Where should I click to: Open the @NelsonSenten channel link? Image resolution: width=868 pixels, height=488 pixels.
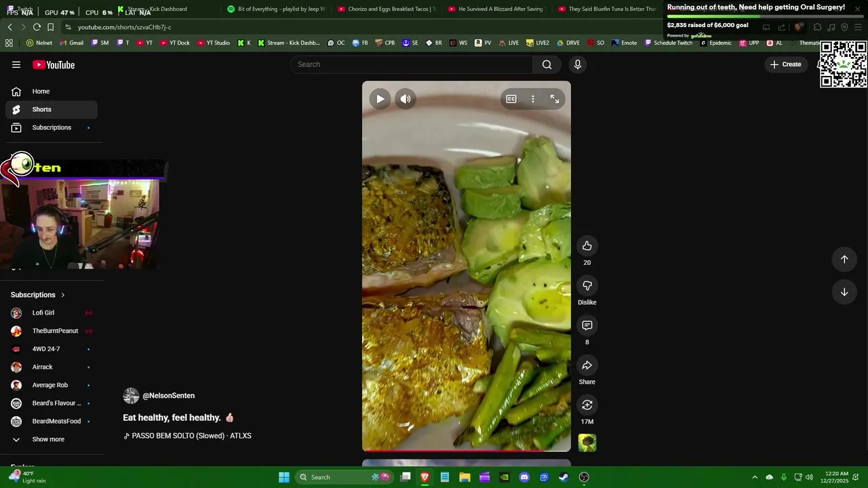click(168, 396)
